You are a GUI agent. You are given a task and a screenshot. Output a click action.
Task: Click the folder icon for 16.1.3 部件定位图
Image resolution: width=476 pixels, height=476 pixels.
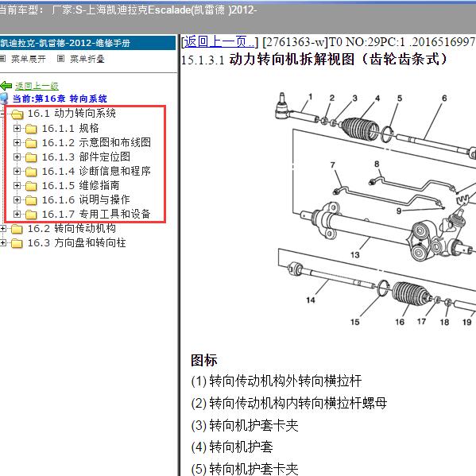[31, 157]
